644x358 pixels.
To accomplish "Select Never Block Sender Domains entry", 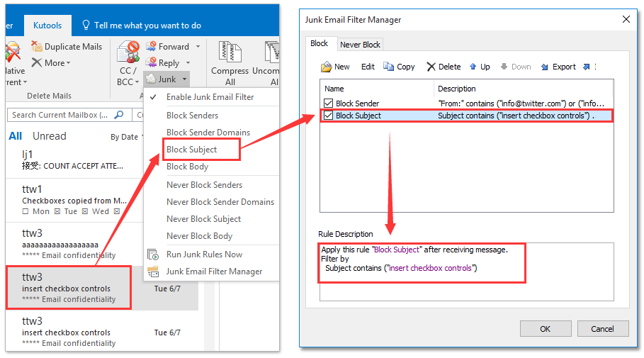I will [220, 202].
